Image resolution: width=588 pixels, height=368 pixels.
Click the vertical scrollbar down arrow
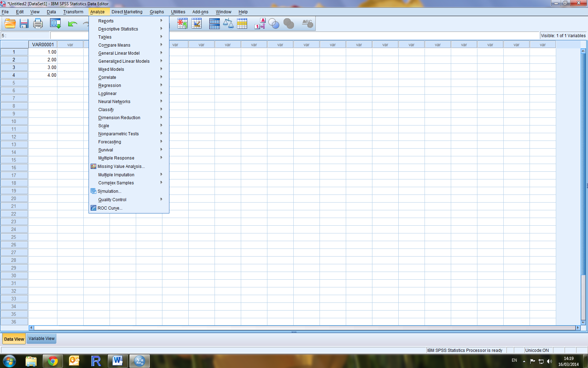(x=583, y=322)
